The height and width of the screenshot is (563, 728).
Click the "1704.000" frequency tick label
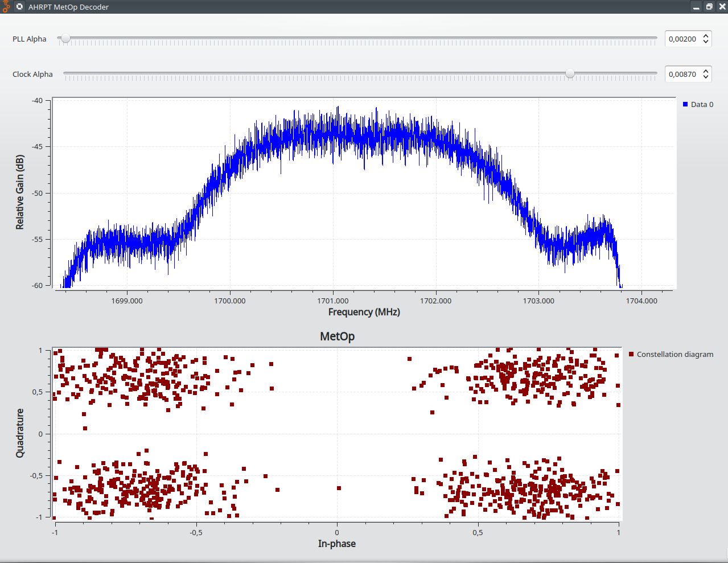[641, 301]
